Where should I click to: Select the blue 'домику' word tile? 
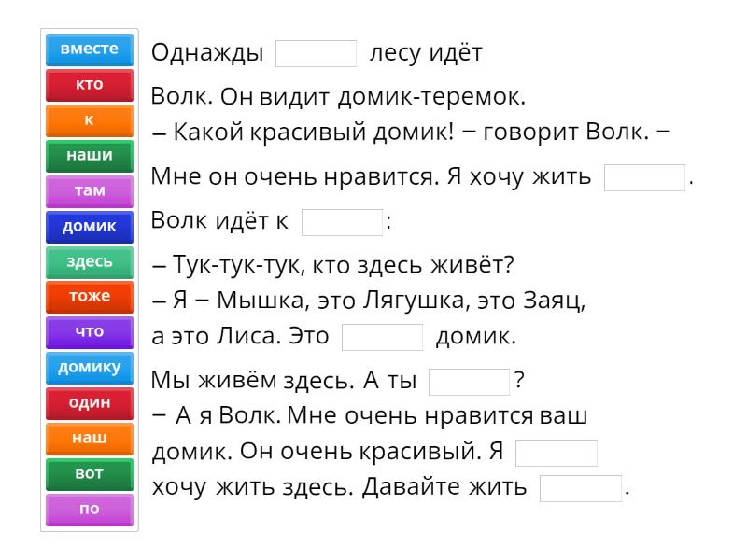click(x=90, y=367)
